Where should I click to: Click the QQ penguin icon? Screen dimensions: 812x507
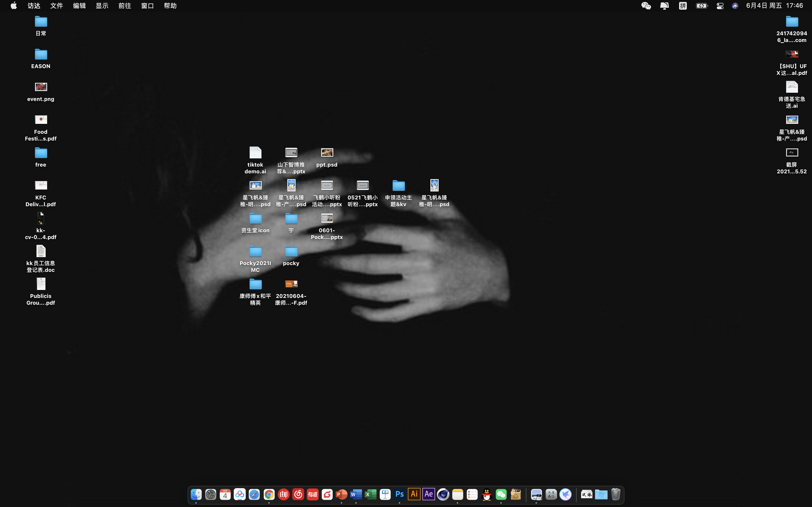pyautogui.click(x=486, y=494)
